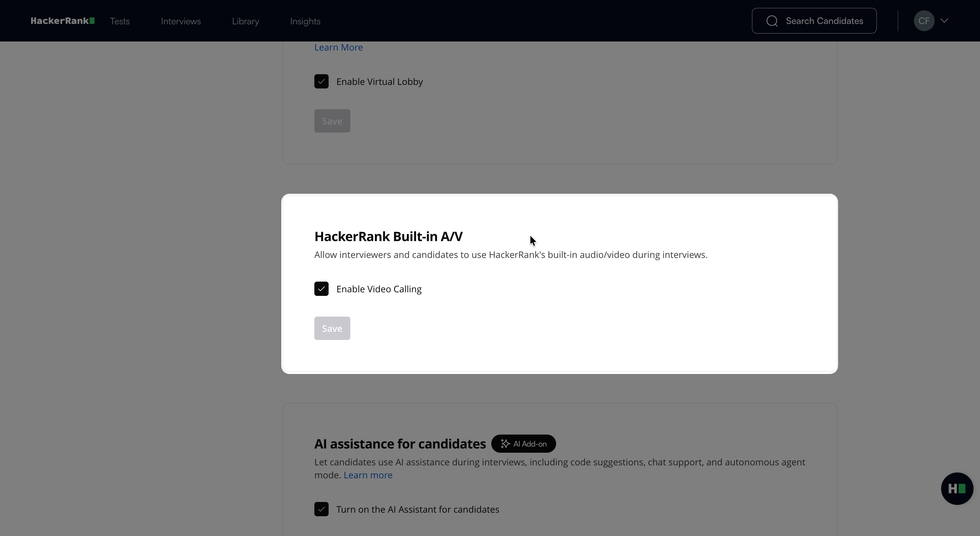Open the AI assistance Learn more link

368,475
